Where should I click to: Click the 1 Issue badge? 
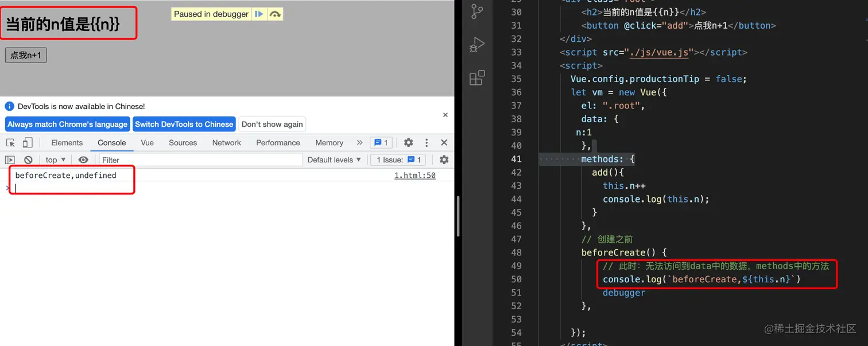click(398, 160)
